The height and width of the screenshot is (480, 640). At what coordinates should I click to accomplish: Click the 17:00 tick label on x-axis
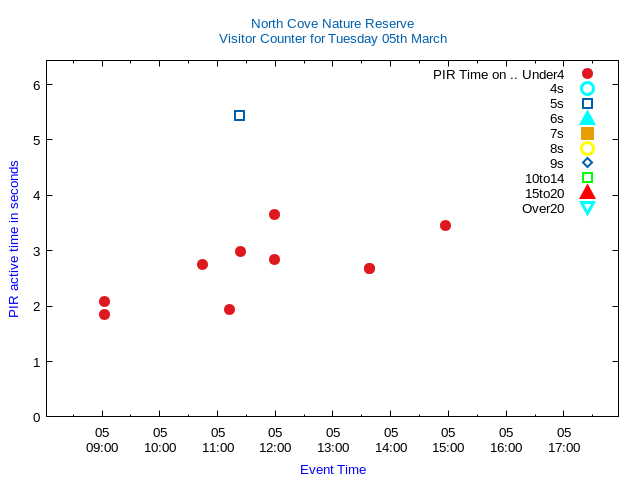click(564, 447)
